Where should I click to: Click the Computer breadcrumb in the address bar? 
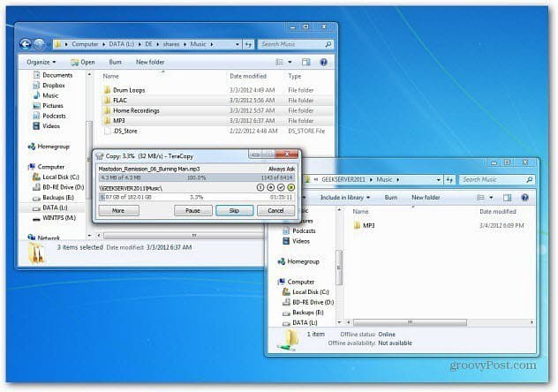pyautogui.click(x=85, y=44)
